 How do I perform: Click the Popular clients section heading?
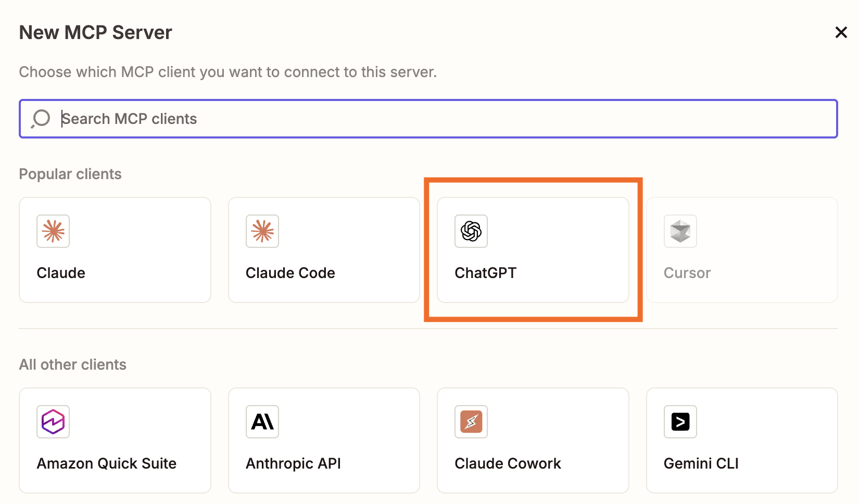click(x=70, y=174)
